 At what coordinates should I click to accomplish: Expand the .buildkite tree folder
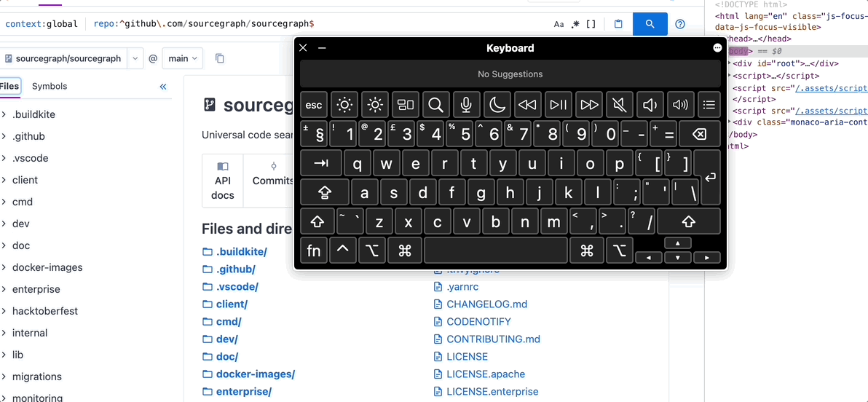point(4,114)
